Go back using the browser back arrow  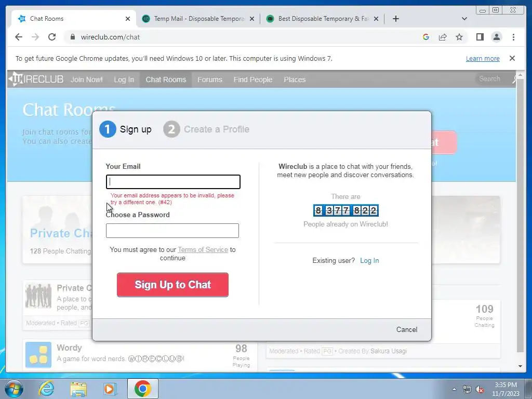click(x=19, y=37)
